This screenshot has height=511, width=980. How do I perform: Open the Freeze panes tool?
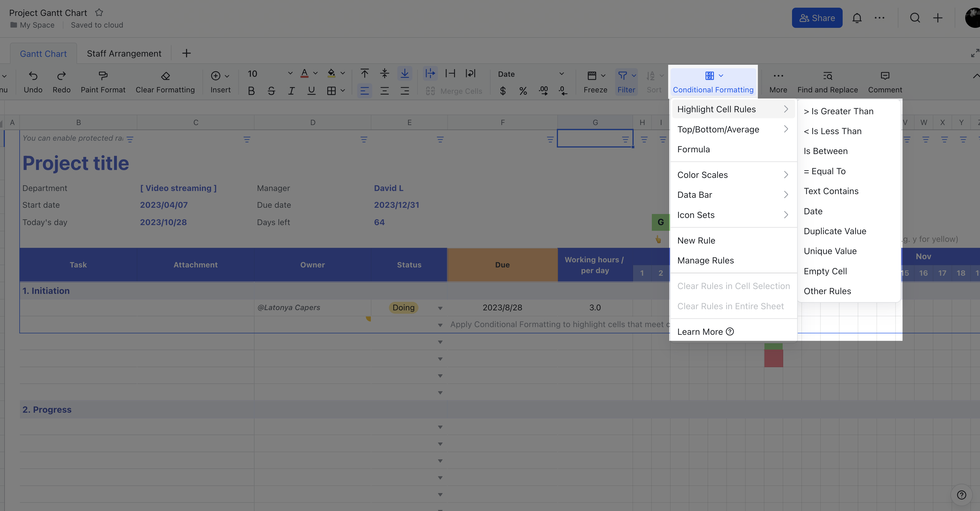(x=595, y=81)
